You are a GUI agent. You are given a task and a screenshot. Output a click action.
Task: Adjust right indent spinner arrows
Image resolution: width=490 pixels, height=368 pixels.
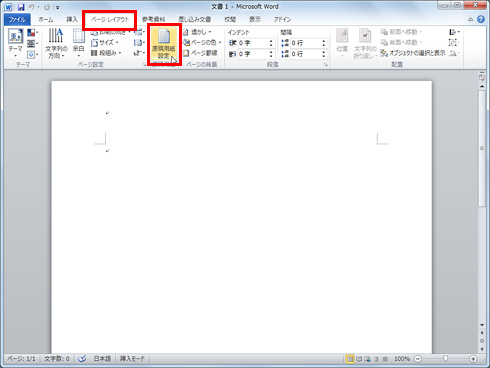(271, 54)
